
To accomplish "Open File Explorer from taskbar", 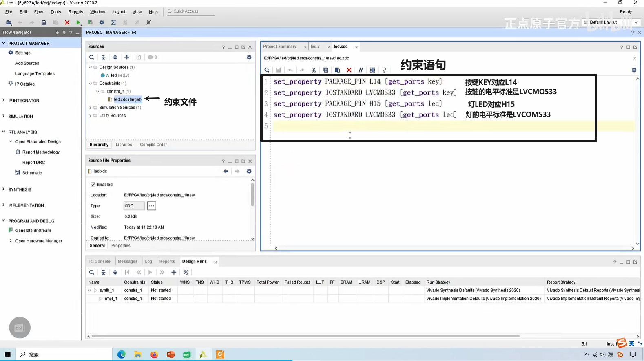I will (x=138, y=354).
